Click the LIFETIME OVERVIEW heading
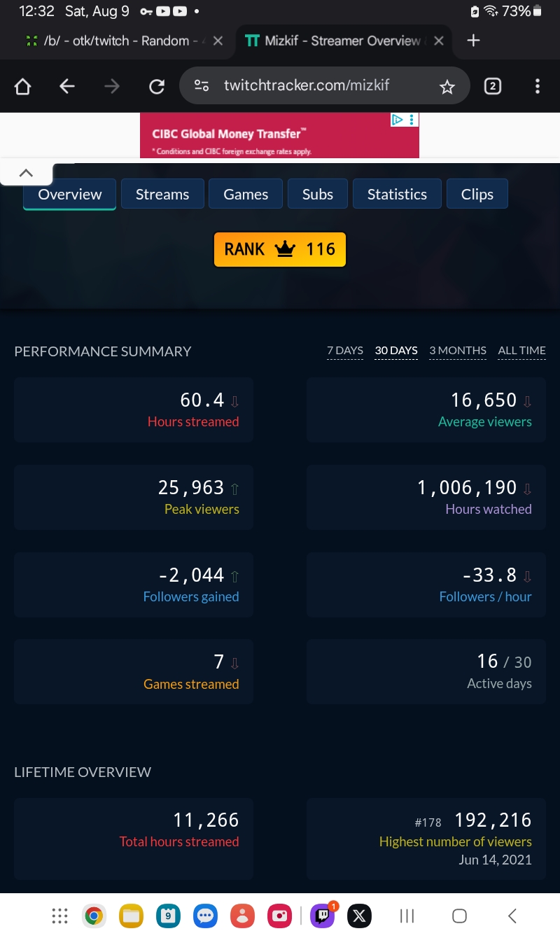 click(x=83, y=772)
